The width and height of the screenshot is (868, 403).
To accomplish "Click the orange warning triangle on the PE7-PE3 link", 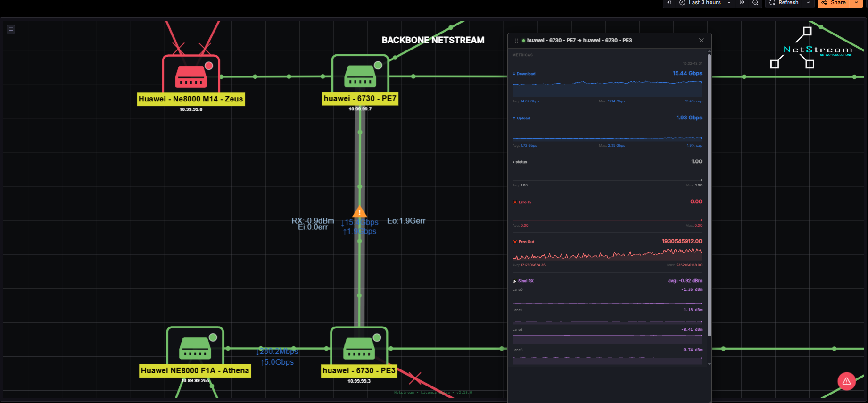I will click(x=360, y=211).
